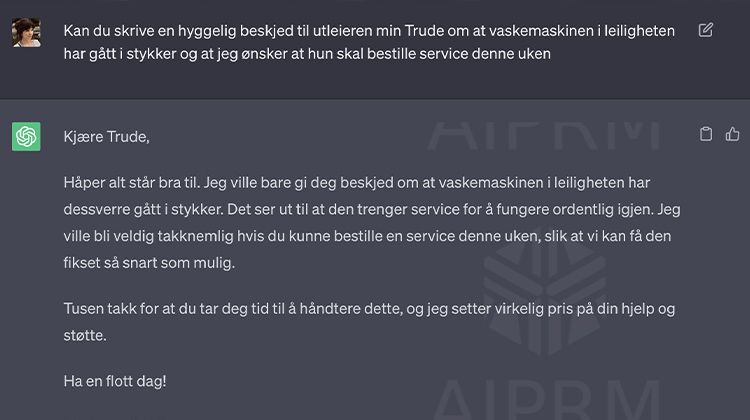This screenshot has height=420, width=750.
Task: Click the thumbs up icon
Action: [x=732, y=134]
